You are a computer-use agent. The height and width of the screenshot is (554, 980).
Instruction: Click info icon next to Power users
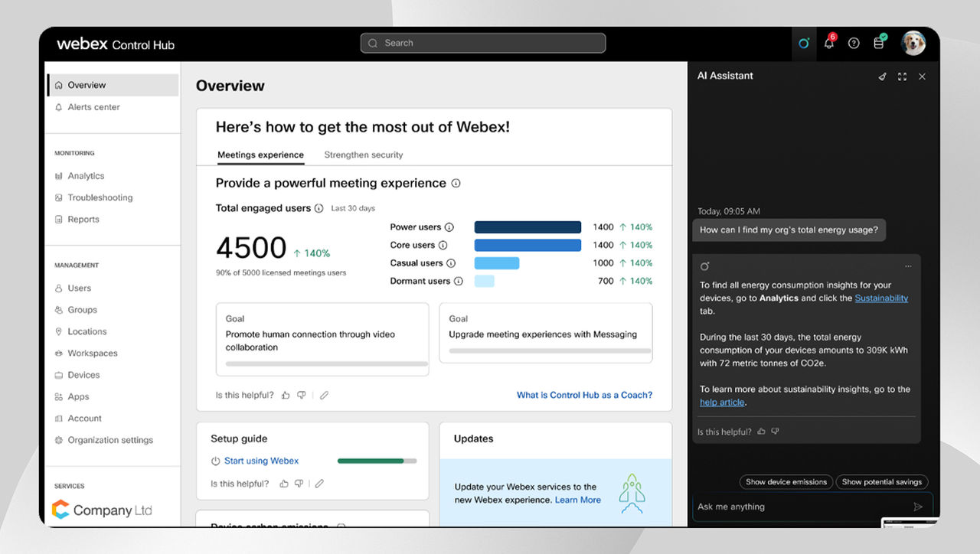(449, 227)
